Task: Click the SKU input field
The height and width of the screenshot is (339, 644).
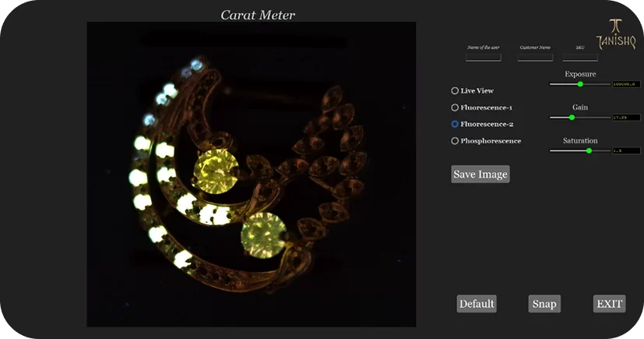Action: coord(580,57)
